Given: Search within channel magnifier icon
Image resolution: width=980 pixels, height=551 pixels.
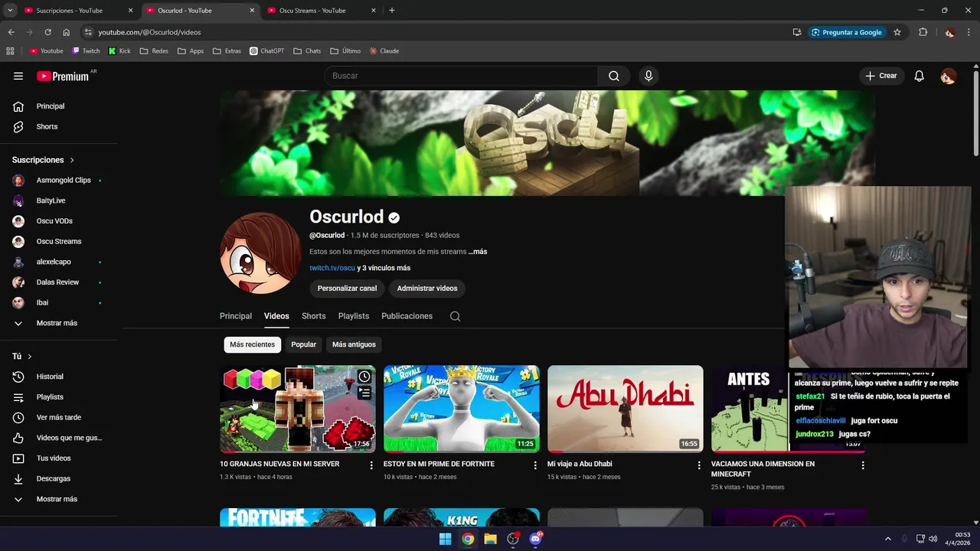Looking at the screenshot, I should [x=455, y=316].
